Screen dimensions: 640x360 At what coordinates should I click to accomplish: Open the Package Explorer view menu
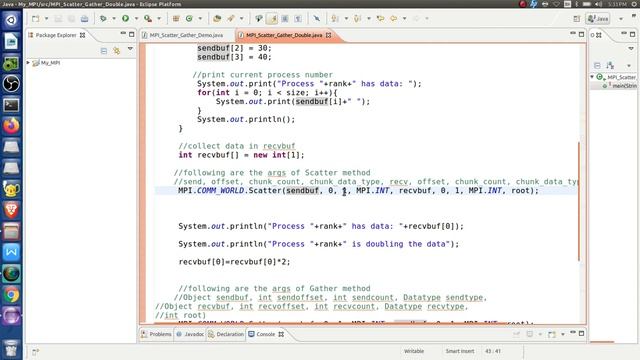point(130,49)
